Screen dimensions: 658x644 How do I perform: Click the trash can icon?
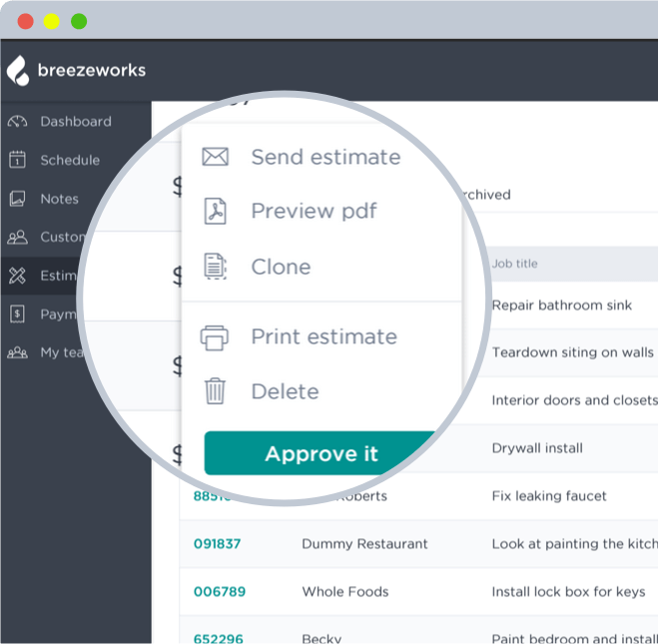click(x=215, y=391)
